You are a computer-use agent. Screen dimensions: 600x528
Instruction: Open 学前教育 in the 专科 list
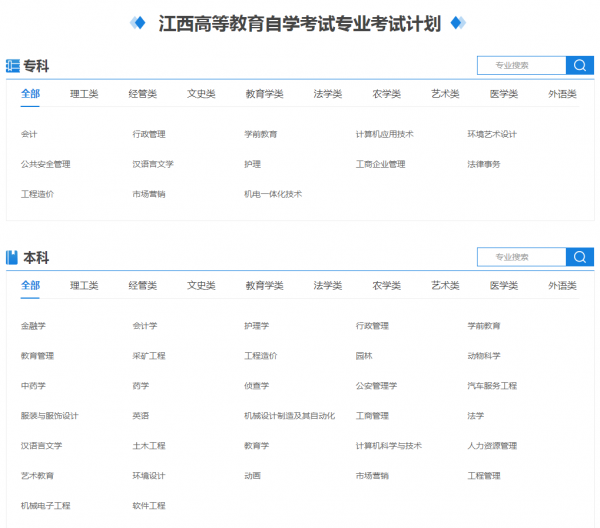261,134
